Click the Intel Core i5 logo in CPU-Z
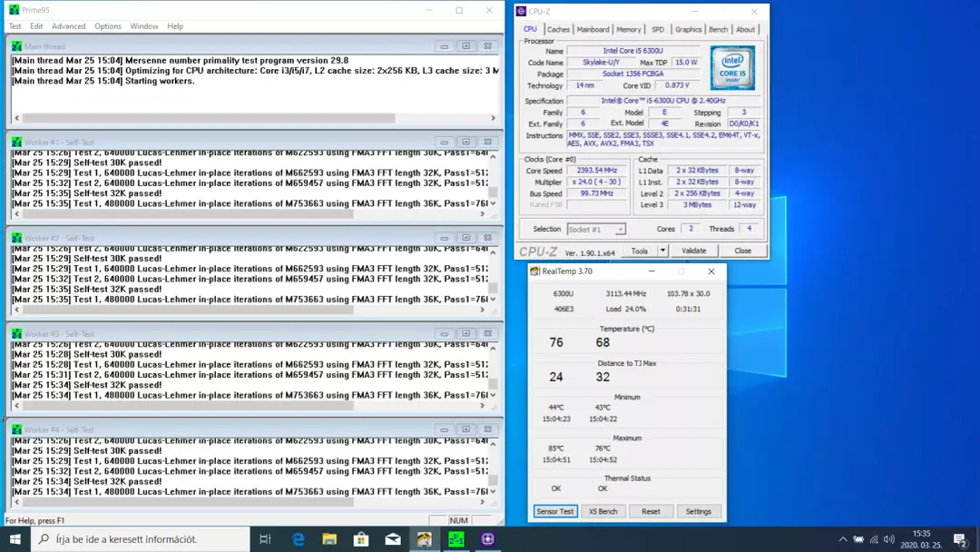Screen dimensions: 980x552 click(x=732, y=67)
